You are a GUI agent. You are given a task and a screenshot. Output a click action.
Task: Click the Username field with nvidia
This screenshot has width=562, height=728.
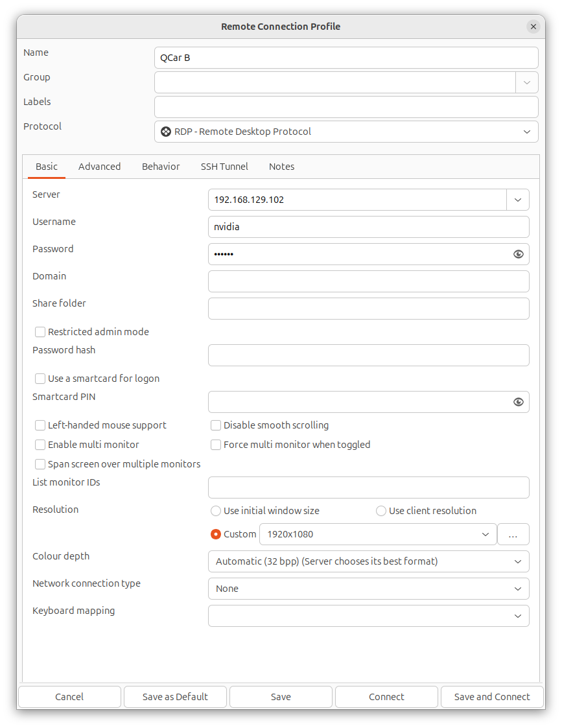click(368, 227)
